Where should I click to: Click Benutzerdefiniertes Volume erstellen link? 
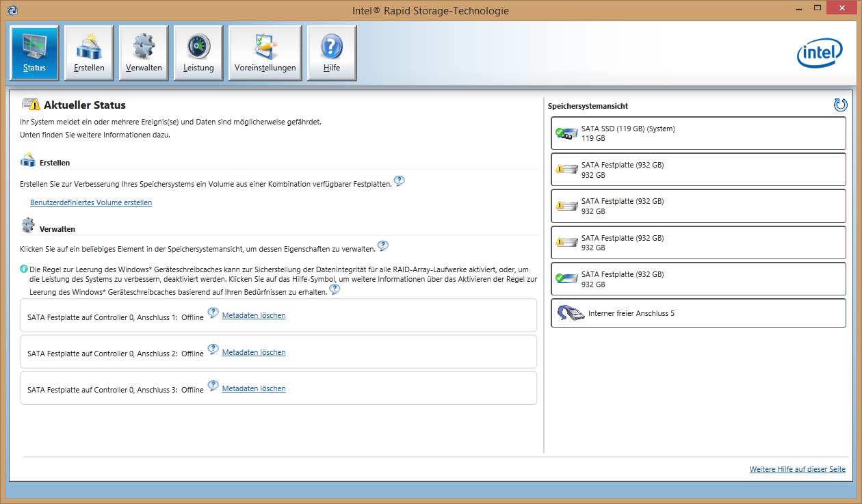coord(91,202)
